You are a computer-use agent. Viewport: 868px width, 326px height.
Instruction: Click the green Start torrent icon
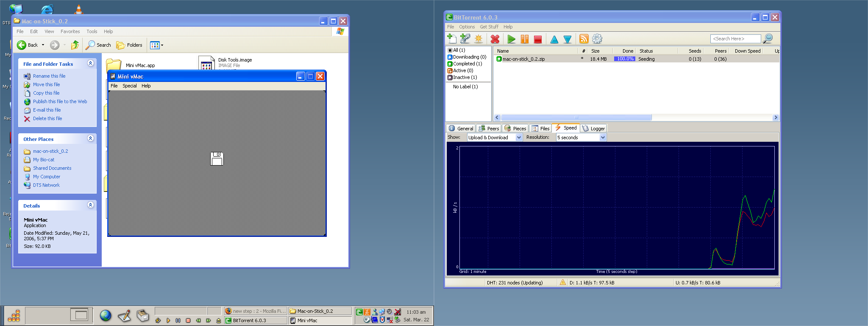click(512, 39)
